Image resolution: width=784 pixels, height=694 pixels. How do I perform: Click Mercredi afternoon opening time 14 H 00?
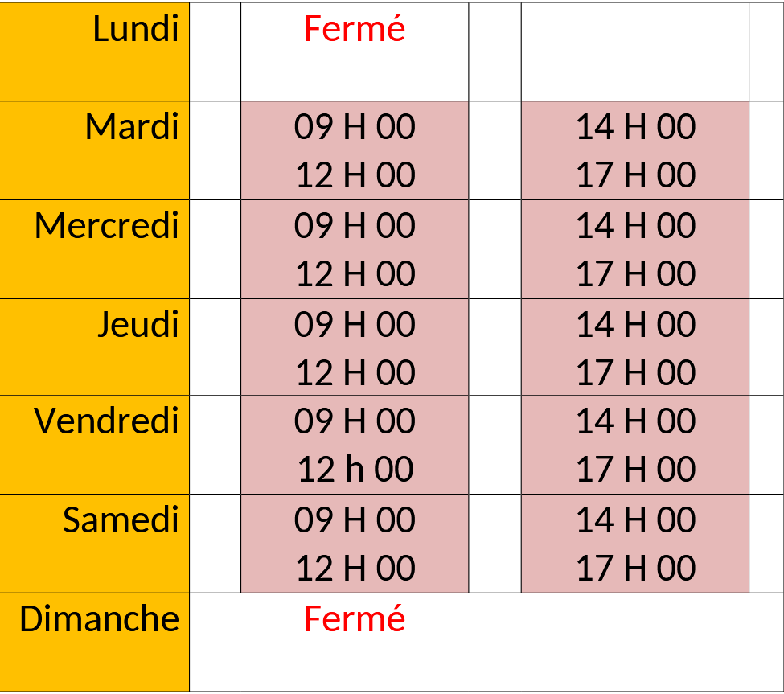pos(635,226)
